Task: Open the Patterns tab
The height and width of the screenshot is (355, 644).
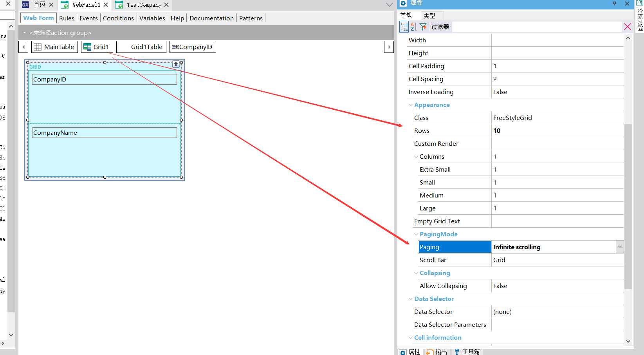Action: point(251,18)
